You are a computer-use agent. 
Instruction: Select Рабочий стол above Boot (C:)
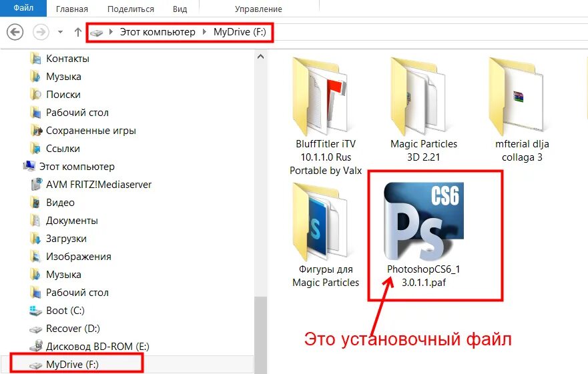tap(77, 292)
